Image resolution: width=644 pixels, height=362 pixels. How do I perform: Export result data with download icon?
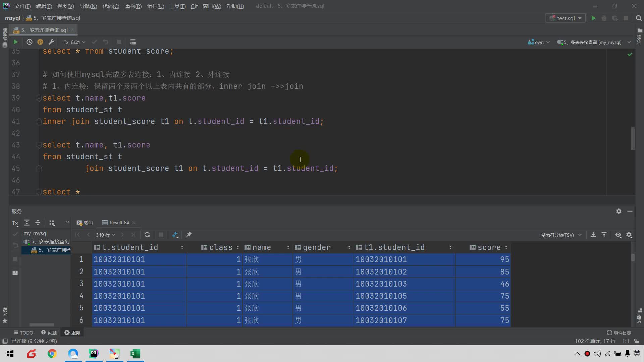pyautogui.click(x=593, y=235)
